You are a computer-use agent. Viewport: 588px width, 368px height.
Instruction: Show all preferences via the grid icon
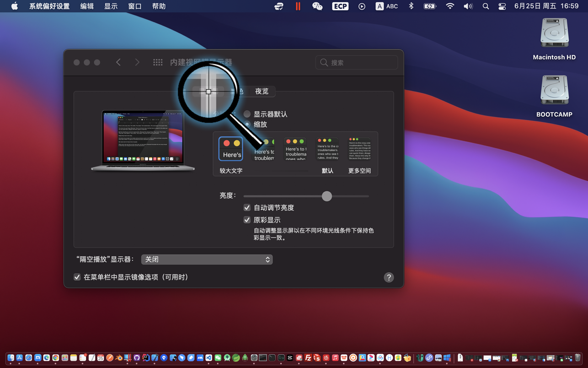coord(158,62)
